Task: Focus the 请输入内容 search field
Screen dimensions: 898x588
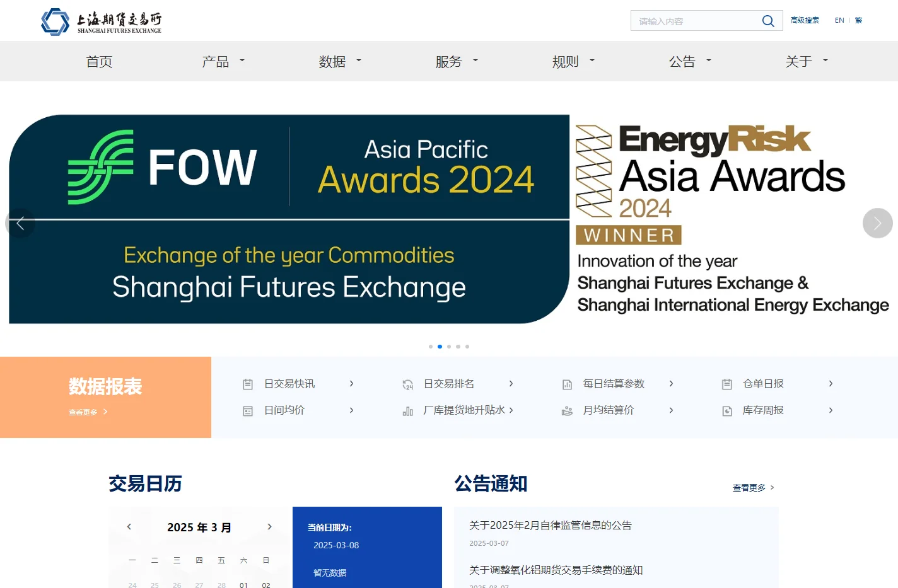Action: (696, 21)
